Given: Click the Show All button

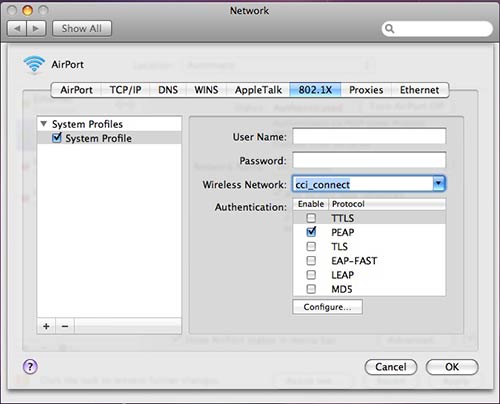Looking at the screenshot, I should [82, 29].
